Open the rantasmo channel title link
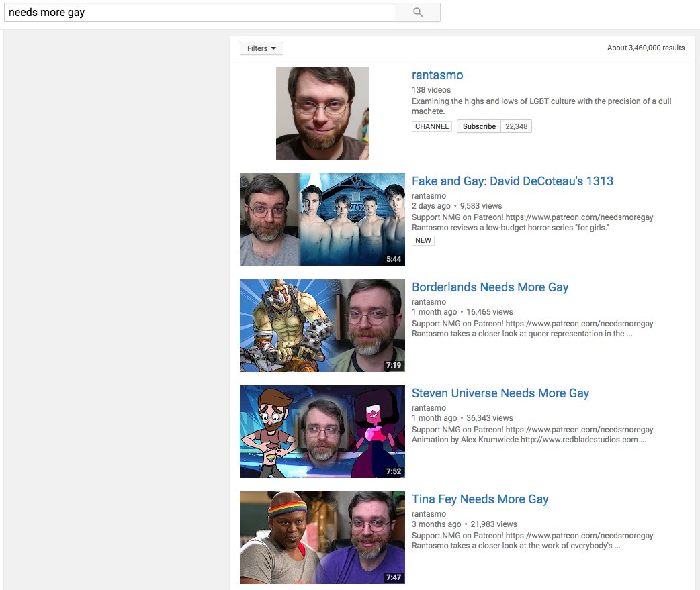The image size is (700, 590). tap(437, 75)
